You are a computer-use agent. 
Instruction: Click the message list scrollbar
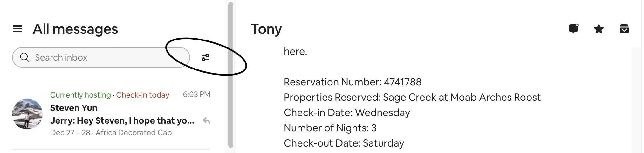point(231,75)
